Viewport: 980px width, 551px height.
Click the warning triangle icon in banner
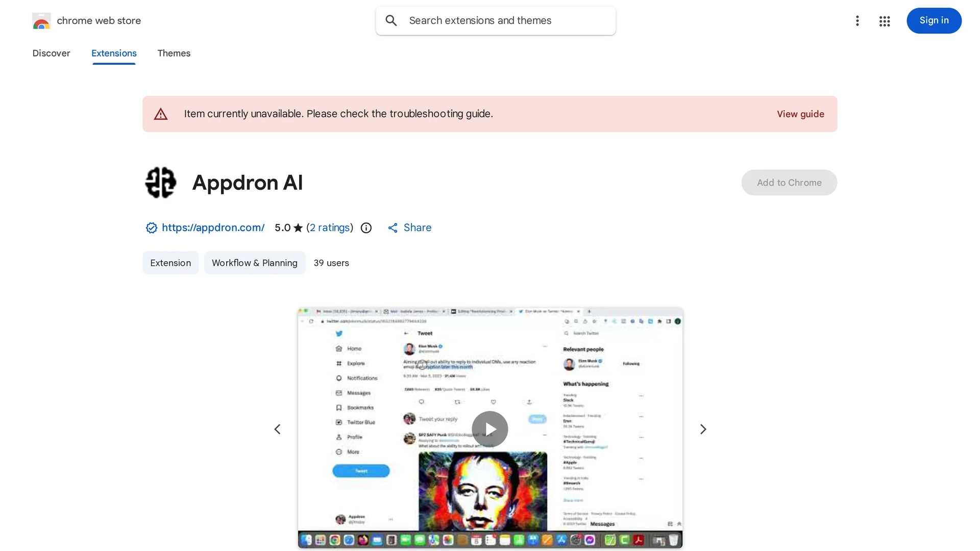[x=161, y=114]
